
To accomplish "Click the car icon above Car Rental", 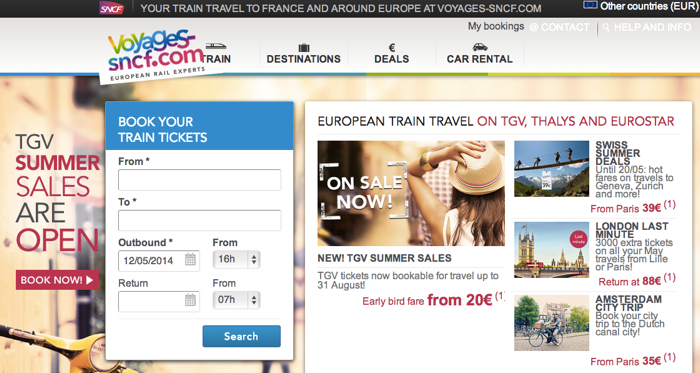I will click(x=480, y=47).
